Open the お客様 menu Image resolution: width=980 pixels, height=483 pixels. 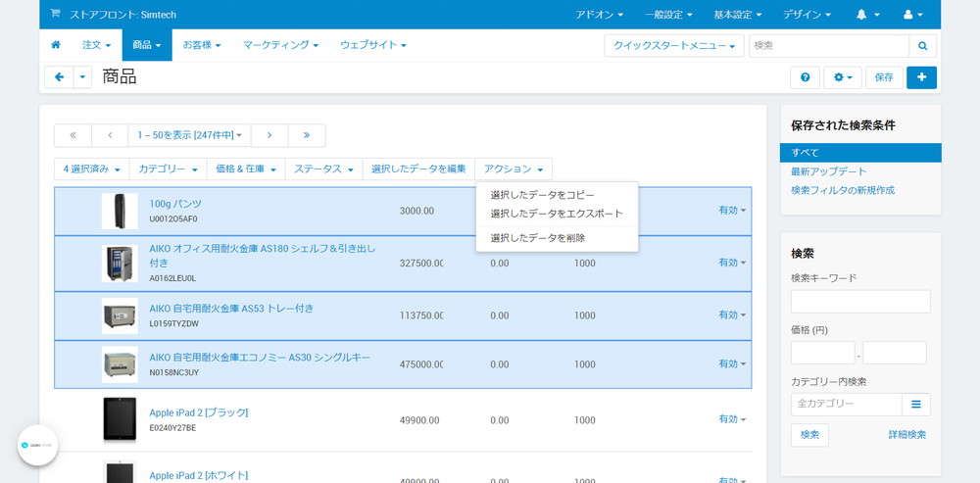(x=201, y=45)
